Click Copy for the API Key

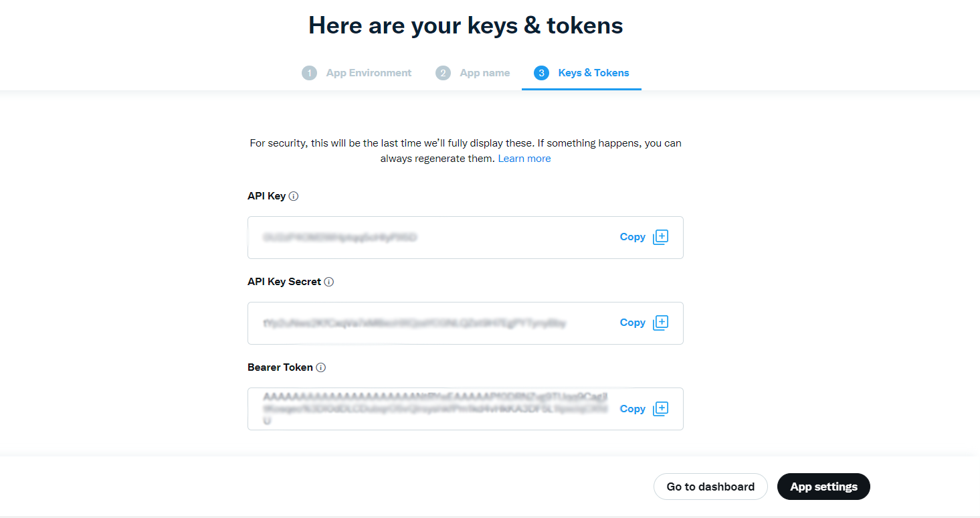[632, 237]
